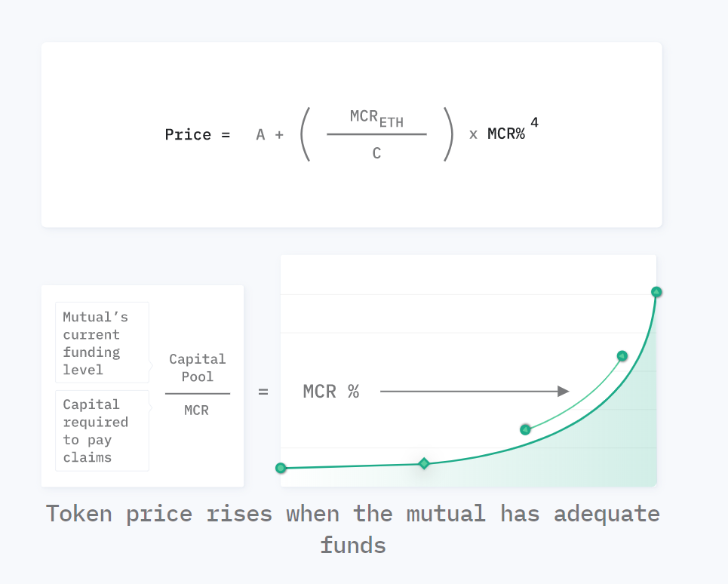Click the leftmost circle point of curve

(281, 468)
